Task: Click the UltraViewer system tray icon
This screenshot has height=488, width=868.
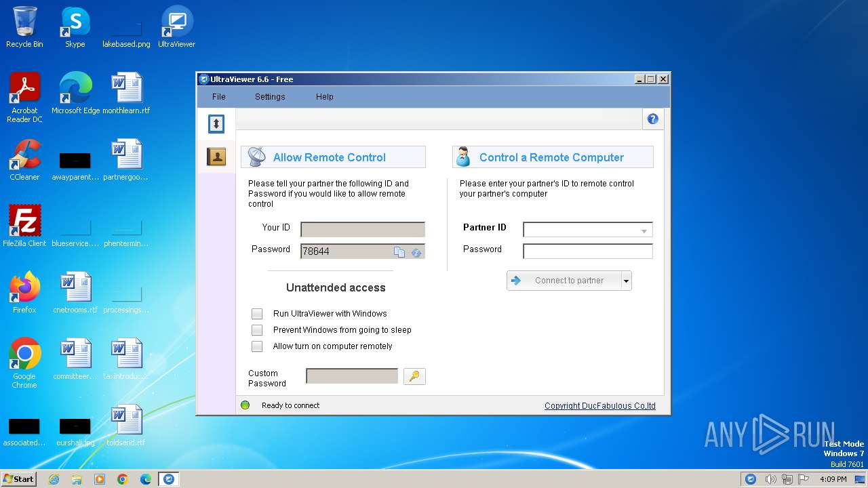Action: coord(751,479)
